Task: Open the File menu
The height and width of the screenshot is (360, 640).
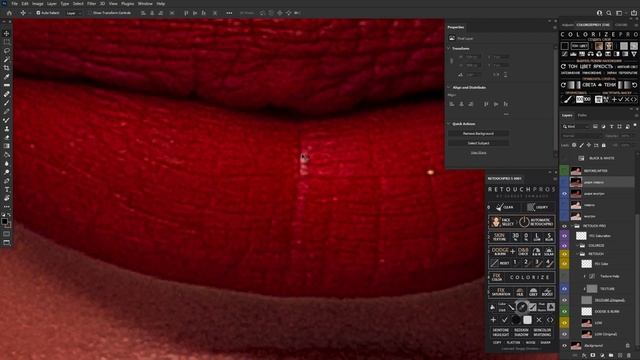Action: tap(15, 4)
